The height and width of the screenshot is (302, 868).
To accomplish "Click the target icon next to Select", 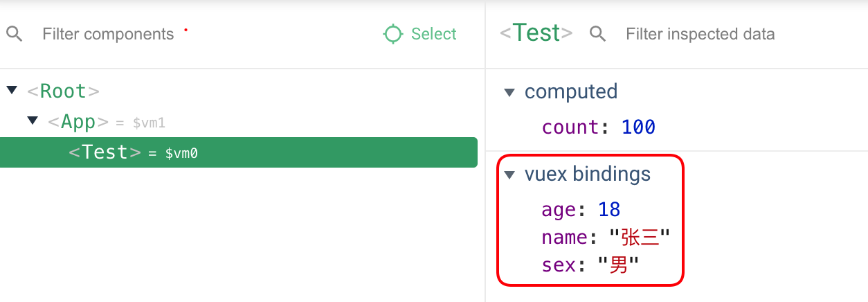I will 392,34.
